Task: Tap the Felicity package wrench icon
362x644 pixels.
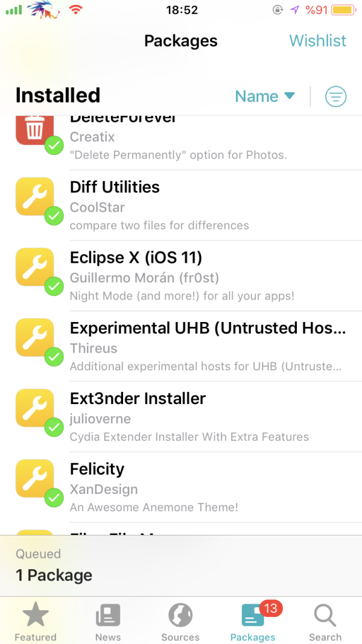Action: pyautogui.click(x=35, y=479)
